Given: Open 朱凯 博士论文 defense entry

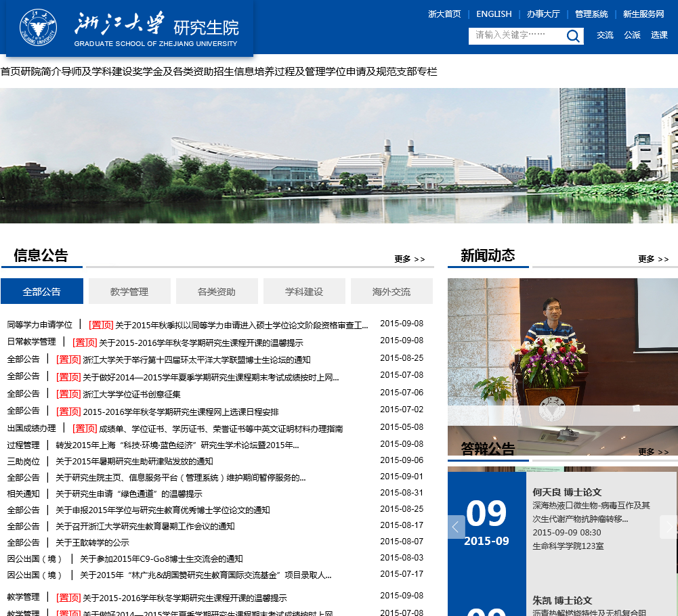Looking at the screenshot, I should [x=562, y=600].
